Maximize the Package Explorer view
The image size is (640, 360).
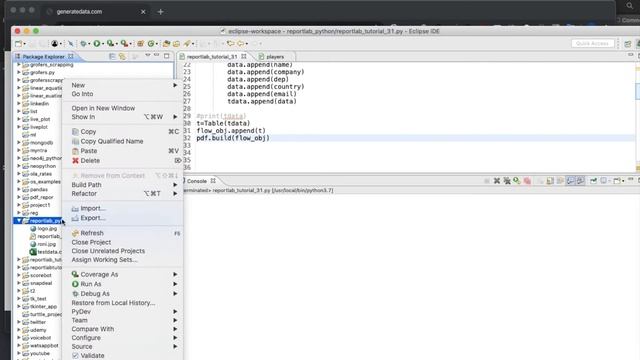[x=167, y=56]
